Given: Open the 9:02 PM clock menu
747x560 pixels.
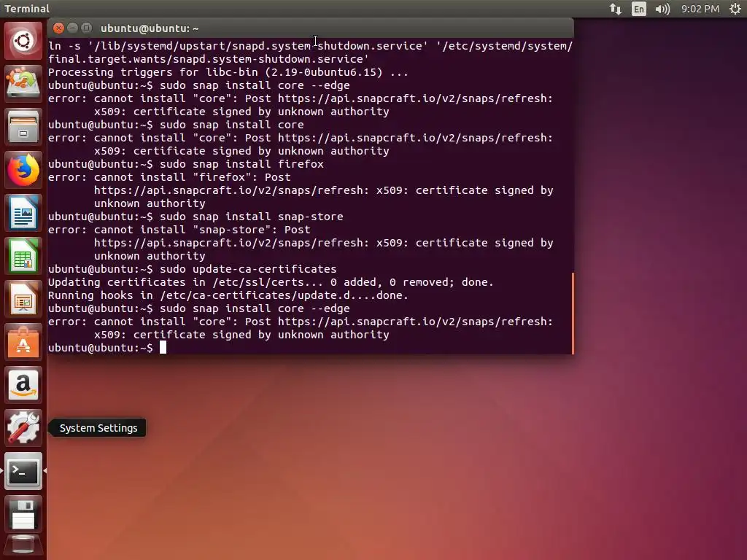Looking at the screenshot, I should click(700, 9).
